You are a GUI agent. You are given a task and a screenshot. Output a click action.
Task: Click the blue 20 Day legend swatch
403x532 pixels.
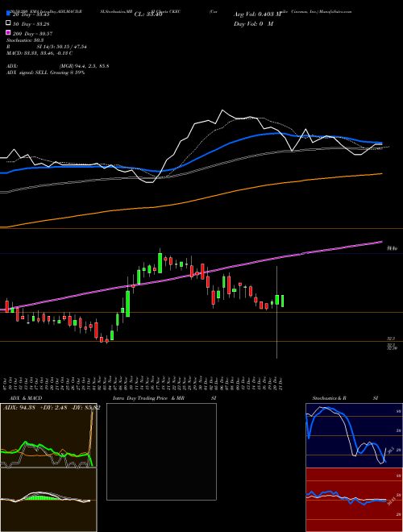pyautogui.click(x=8, y=14)
